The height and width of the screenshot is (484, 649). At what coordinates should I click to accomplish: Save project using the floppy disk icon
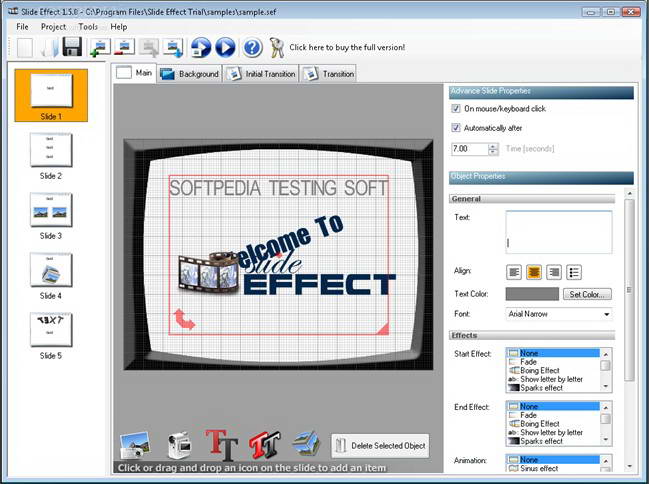click(x=72, y=47)
